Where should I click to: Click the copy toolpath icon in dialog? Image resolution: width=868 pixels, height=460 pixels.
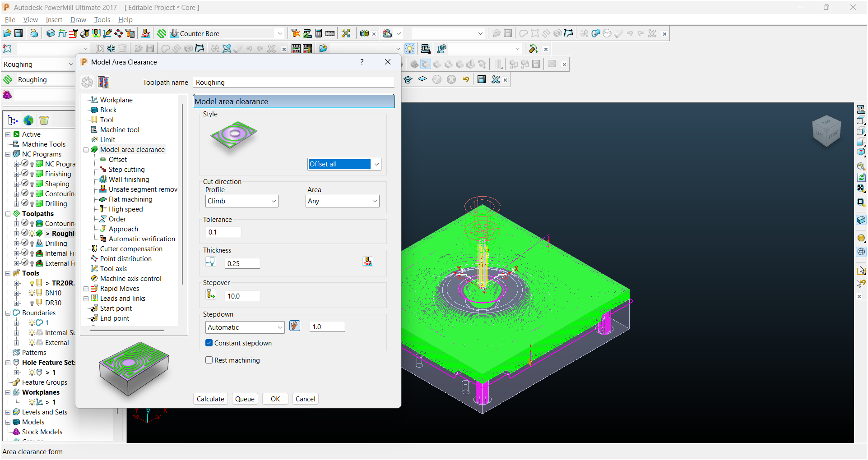(x=104, y=82)
